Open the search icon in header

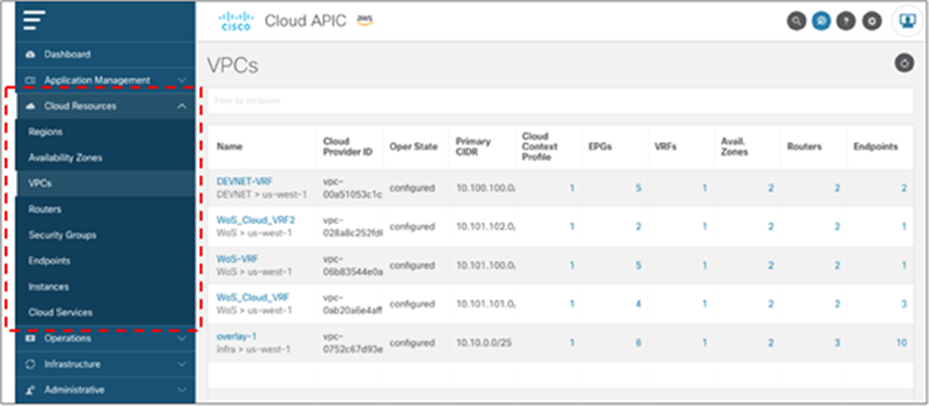pyautogui.click(x=796, y=21)
